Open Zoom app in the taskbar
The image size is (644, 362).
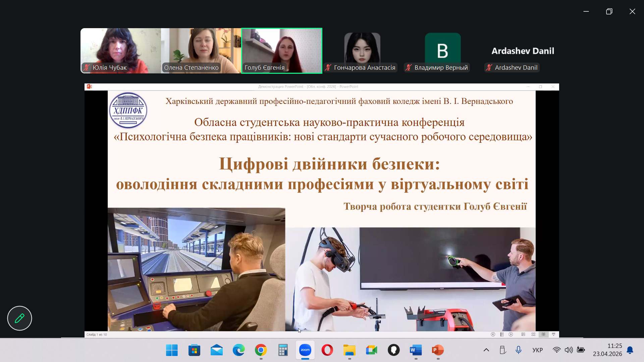point(305,350)
